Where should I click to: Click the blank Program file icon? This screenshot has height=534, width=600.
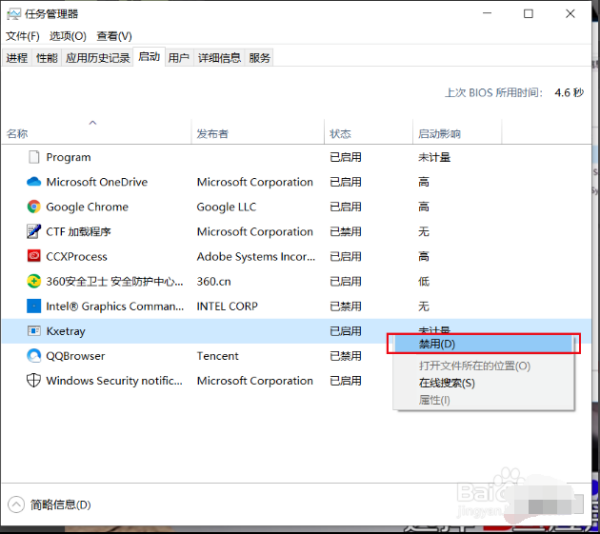(34, 157)
